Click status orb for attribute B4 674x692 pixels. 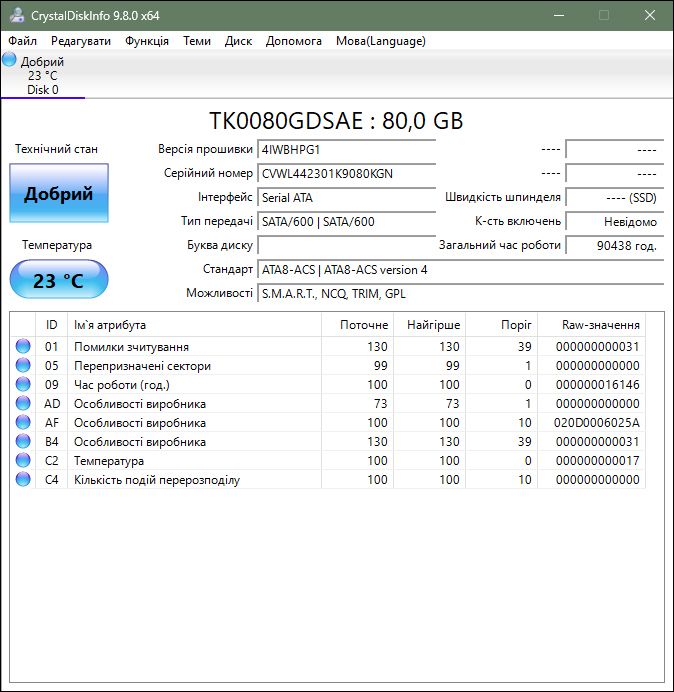point(23,441)
